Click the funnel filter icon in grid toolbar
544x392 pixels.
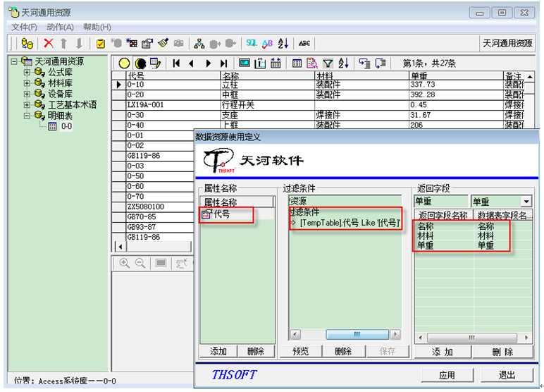pos(328,63)
